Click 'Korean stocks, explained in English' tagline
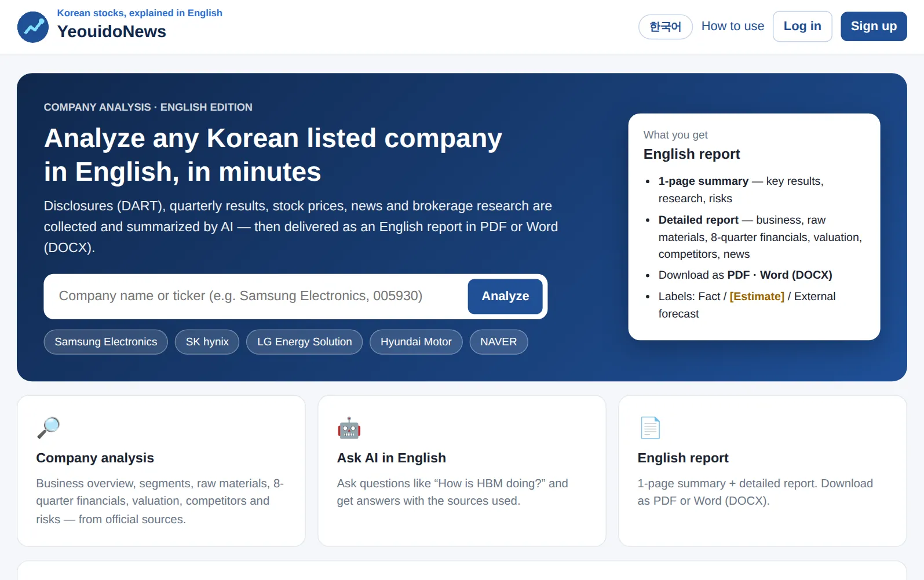The width and height of the screenshot is (924, 580). click(140, 13)
